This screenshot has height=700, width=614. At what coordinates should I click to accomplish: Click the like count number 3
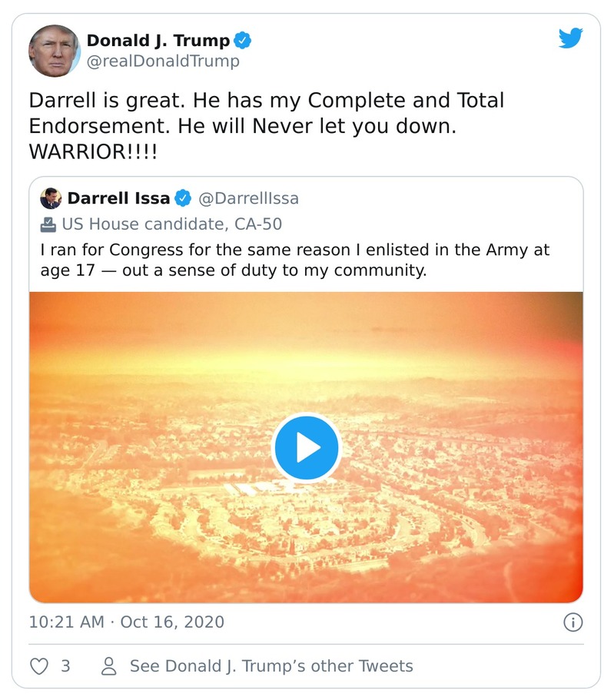[x=65, y=665]
